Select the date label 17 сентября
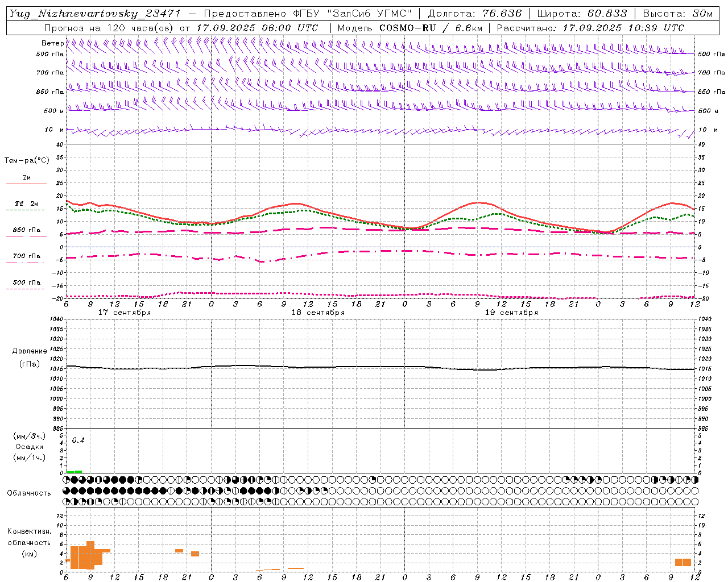Screen dimensions: 728x582 point(125,313)
